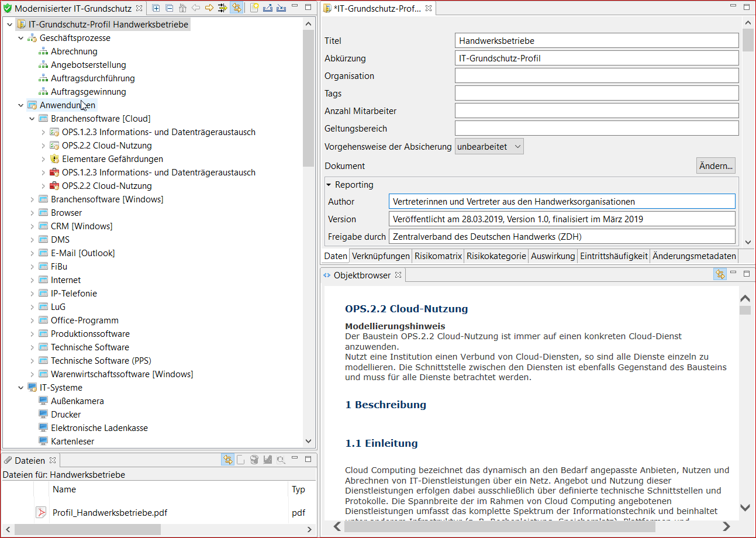Click the green shield icon of Modernisierter IT-Grundschutz

click(8, 9)
